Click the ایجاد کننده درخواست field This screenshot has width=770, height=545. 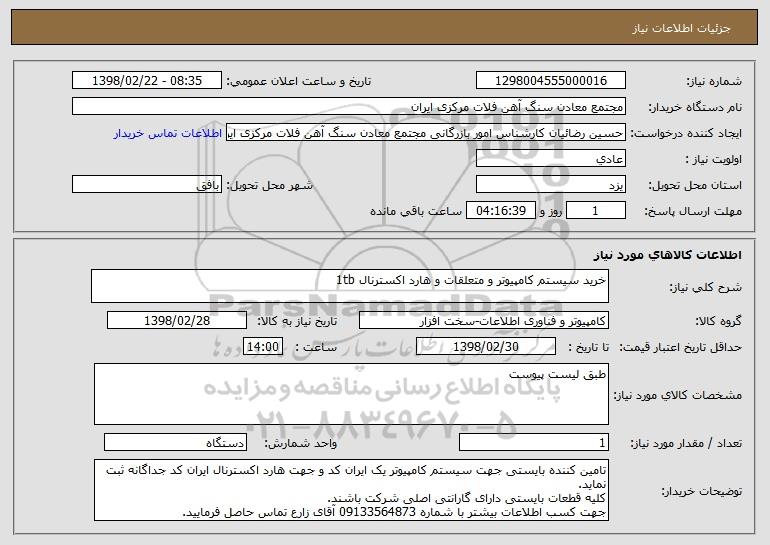pos(426,133)
